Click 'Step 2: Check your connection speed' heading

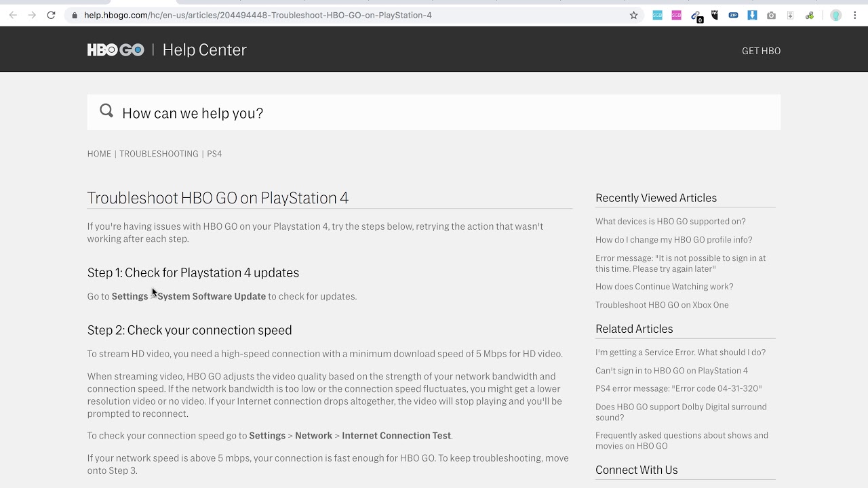pos(189,330)
